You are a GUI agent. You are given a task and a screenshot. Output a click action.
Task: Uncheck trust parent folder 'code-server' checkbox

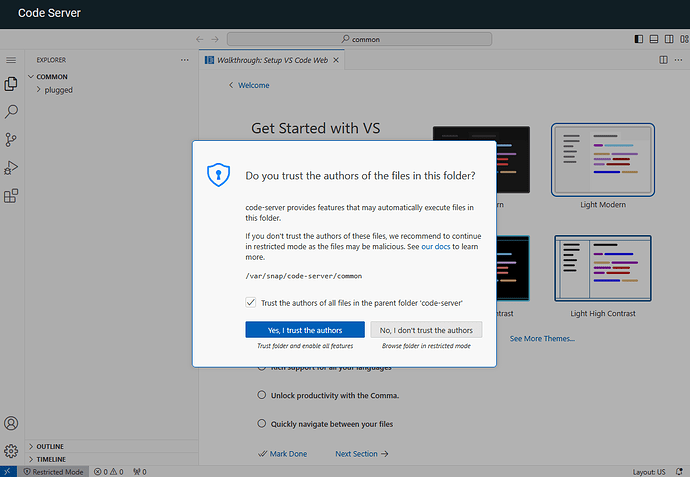250,302
